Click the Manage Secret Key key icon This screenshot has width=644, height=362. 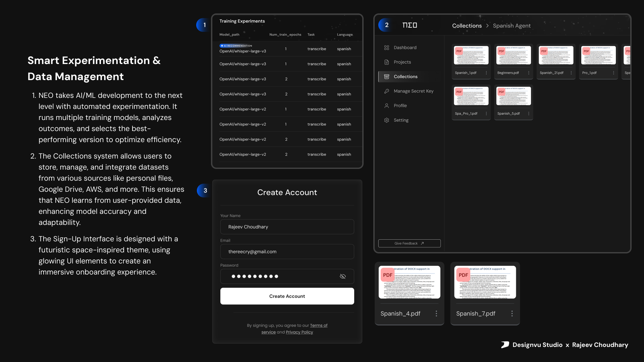(x=386, y=91)
